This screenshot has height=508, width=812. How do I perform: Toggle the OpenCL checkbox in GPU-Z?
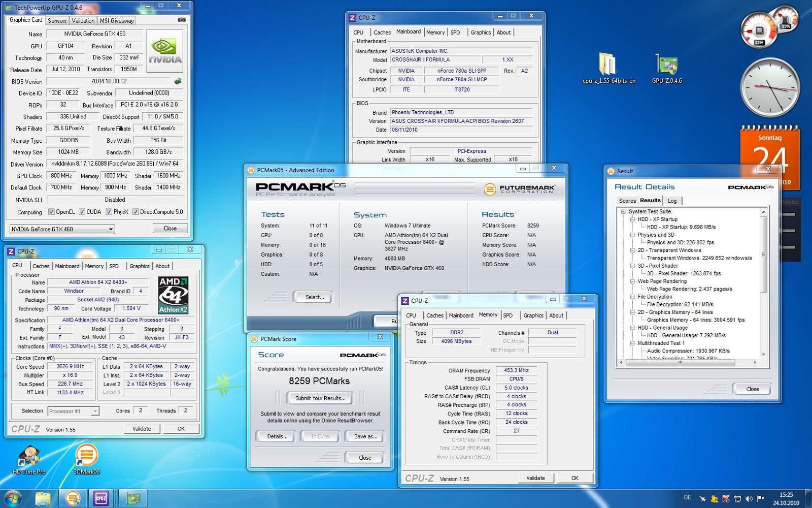pos(51,212)
